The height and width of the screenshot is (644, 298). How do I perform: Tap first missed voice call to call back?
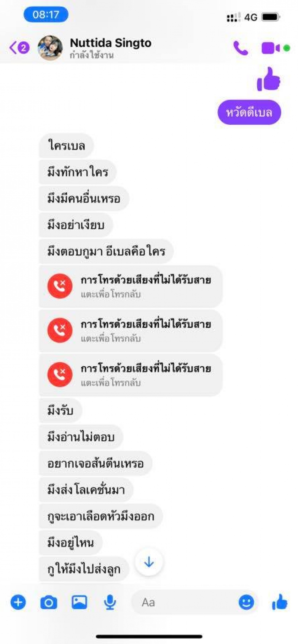click(131, 286)
